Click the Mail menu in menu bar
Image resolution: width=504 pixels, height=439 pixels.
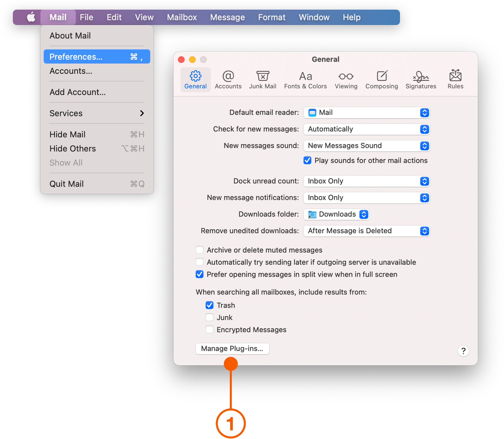point(58,17)
